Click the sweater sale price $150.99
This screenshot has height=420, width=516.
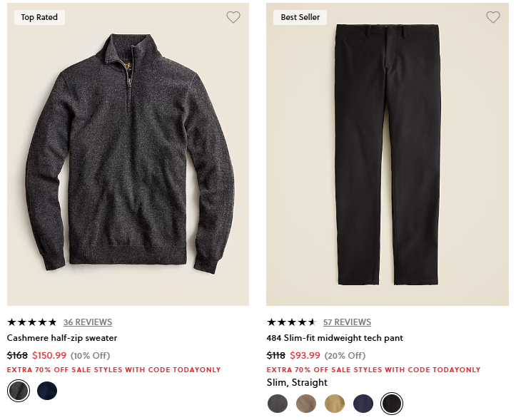tap(49, 356)
